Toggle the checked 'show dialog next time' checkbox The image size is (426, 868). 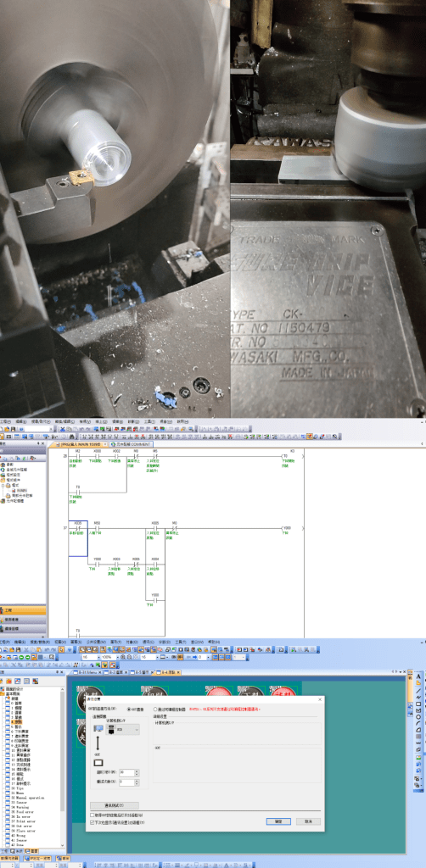(x=92, y=822)
